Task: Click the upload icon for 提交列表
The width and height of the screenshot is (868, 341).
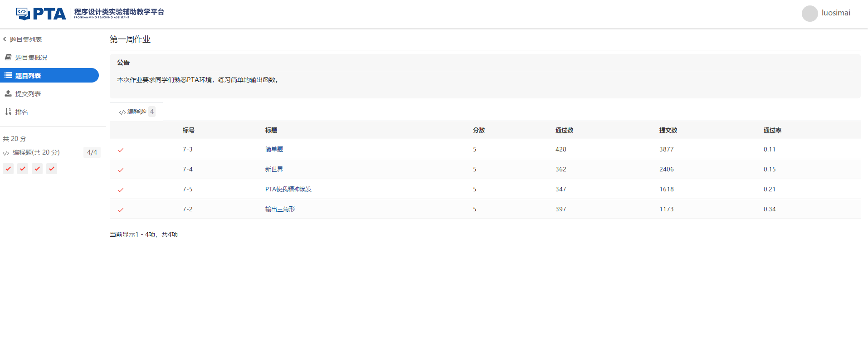Action: (8, 93)
